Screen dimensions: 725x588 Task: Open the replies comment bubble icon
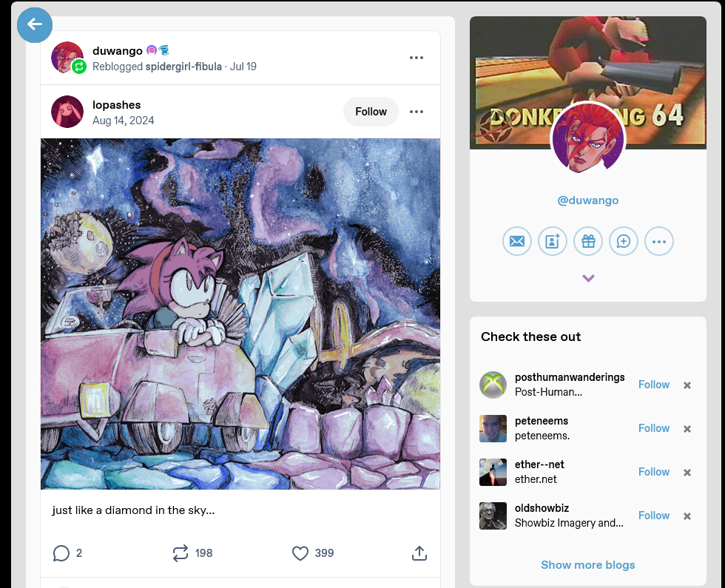point(61,553)
